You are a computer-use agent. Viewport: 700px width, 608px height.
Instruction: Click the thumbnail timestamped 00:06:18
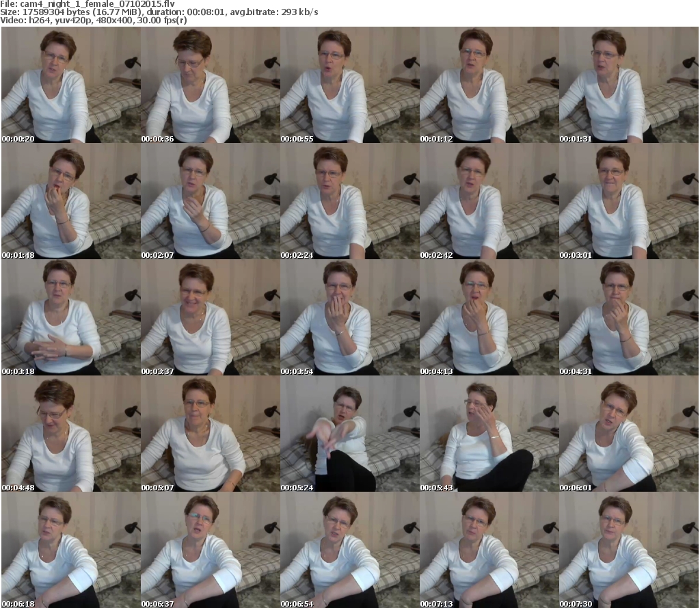tap(71, 549)
